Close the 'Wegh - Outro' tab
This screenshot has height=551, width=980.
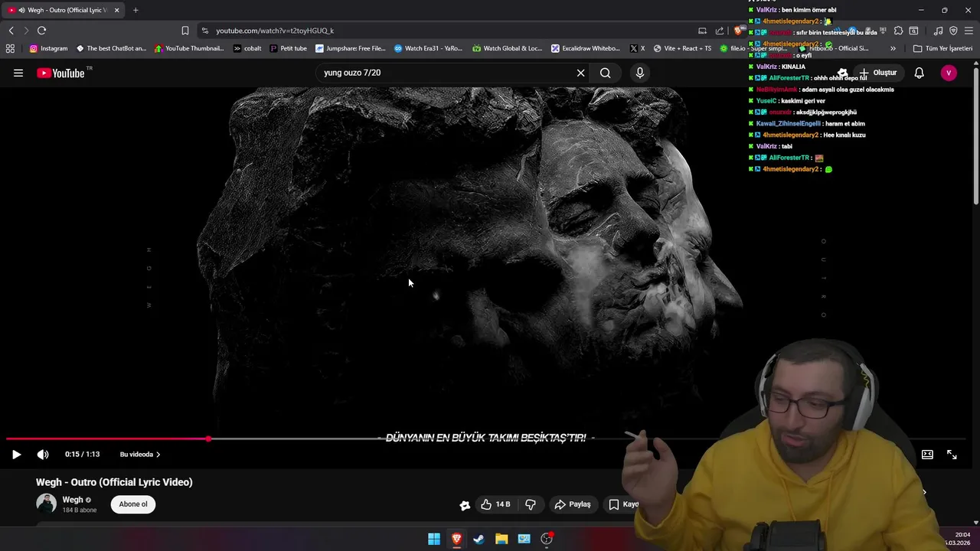point(117,10)
